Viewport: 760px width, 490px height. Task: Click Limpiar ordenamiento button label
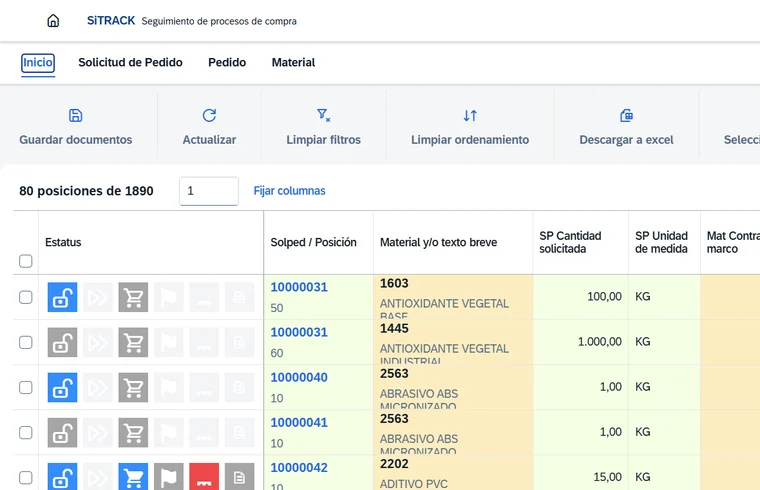tap(470, 140)
